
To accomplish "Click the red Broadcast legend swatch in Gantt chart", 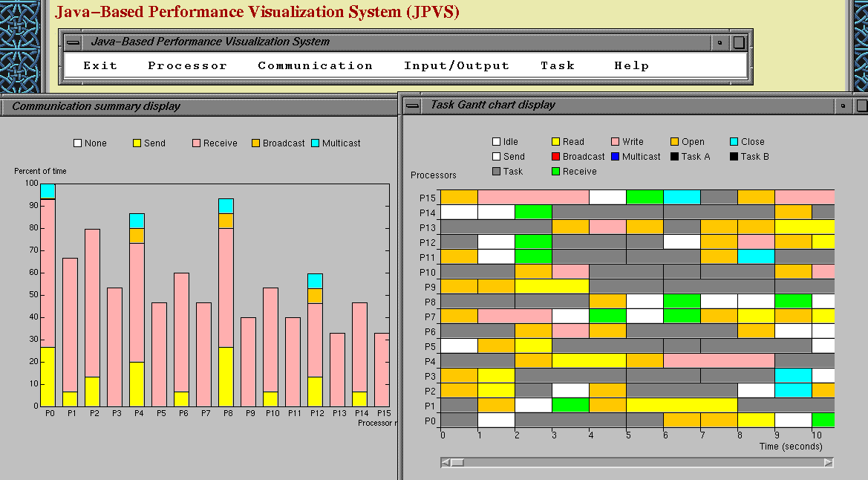I will (x=556, y=157).
